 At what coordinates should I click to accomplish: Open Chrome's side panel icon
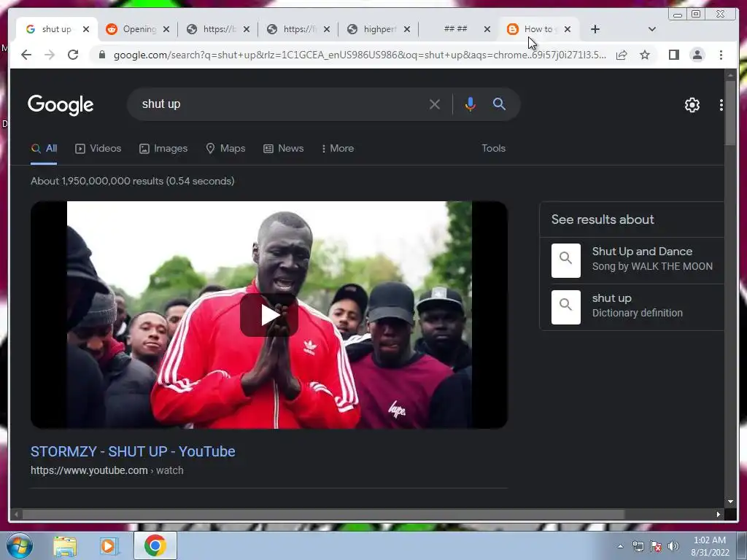[673, 55]
